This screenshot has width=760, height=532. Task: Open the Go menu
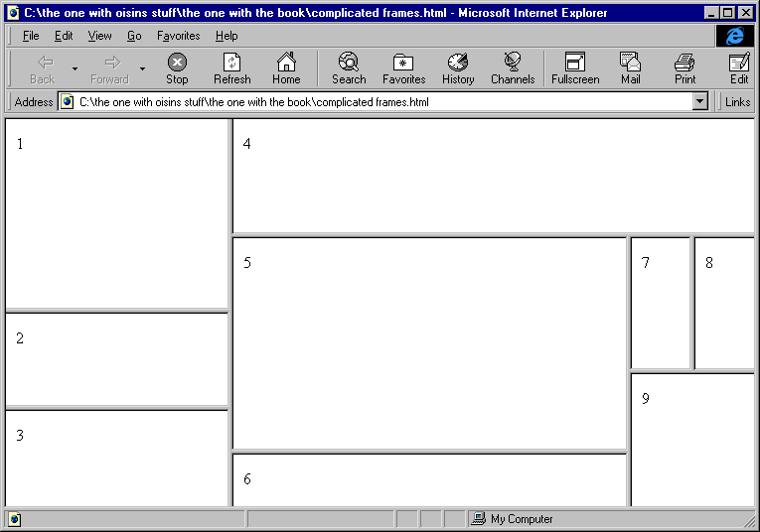tap(134, 36)
